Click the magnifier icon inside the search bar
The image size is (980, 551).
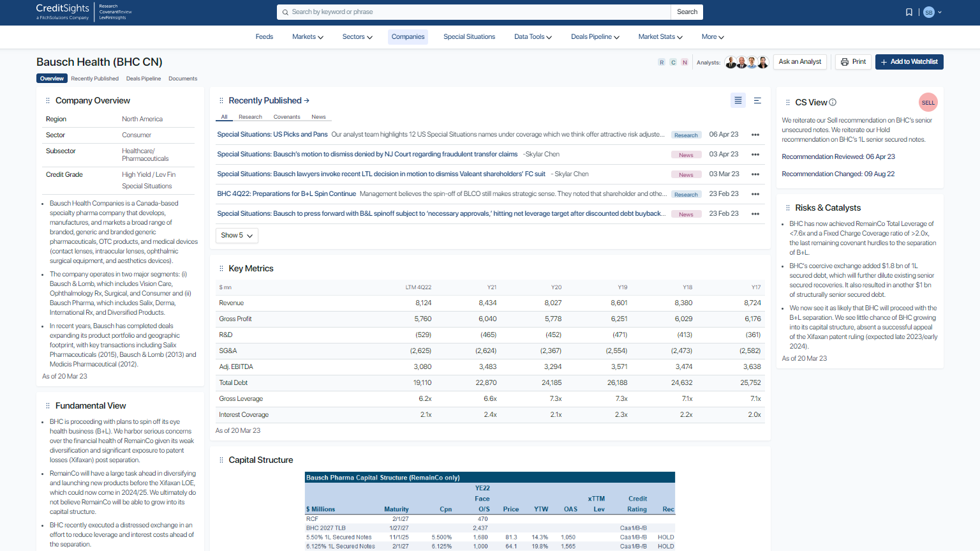click(285, 11)
